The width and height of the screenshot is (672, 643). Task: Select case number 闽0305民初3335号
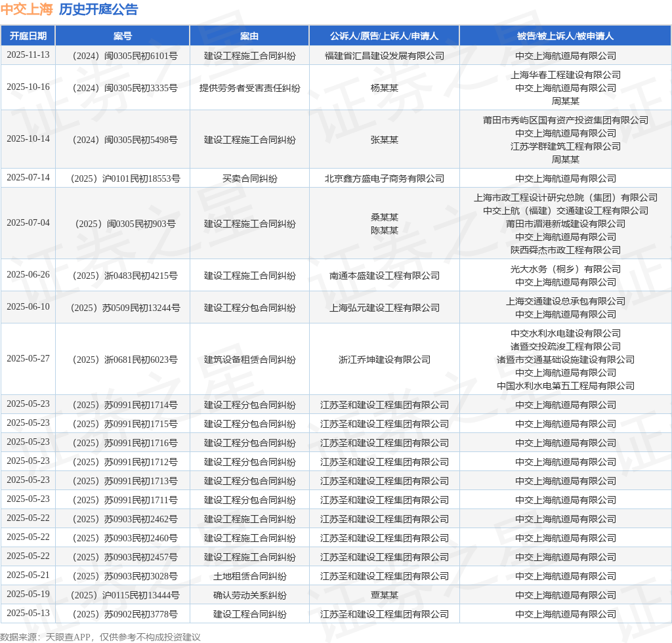(141, 88)
